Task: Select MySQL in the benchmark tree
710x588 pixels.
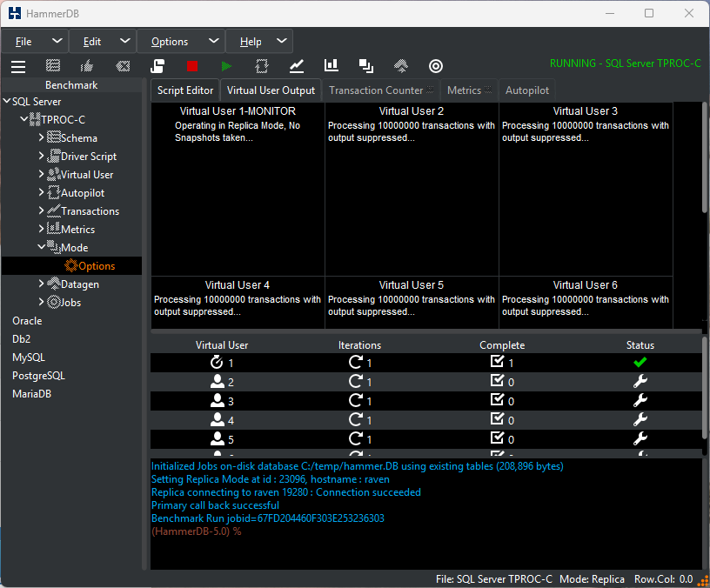Action: tap(29, 357)
